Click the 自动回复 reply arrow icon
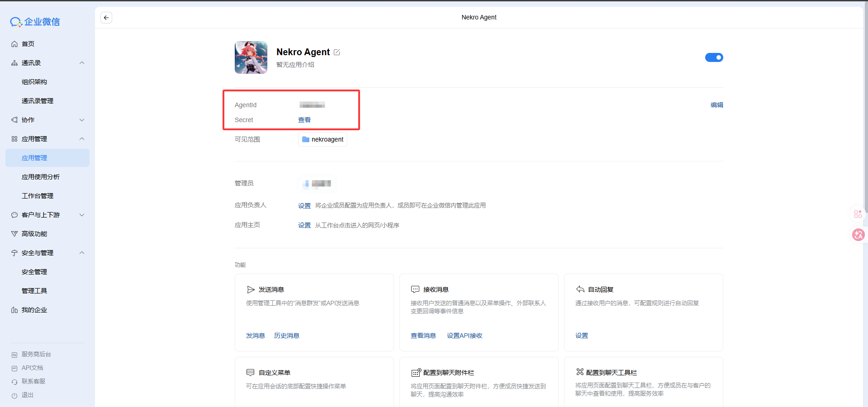 [x=580, y=289]
